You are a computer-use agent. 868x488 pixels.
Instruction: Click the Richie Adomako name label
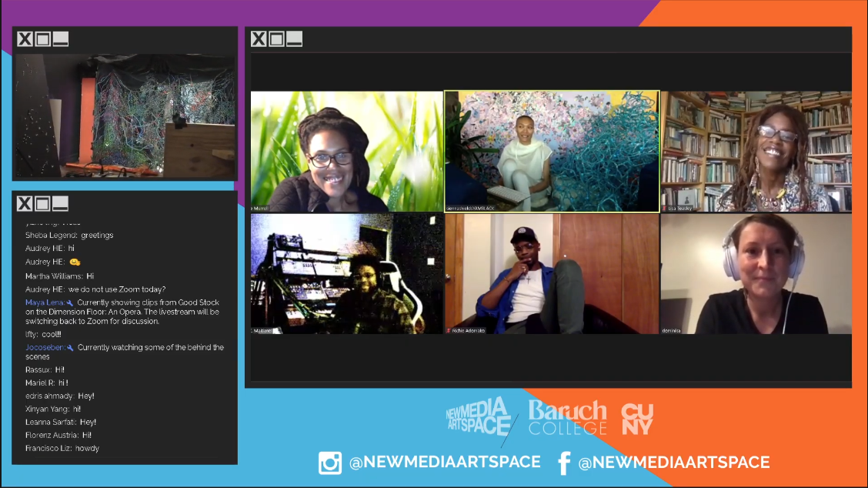click(x=466, y=331)
